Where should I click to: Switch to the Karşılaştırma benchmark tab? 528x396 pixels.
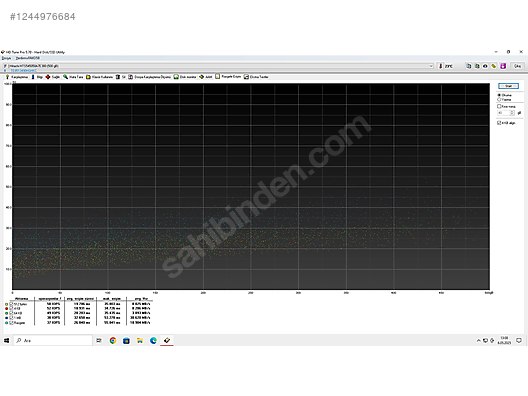coord(16,77)
